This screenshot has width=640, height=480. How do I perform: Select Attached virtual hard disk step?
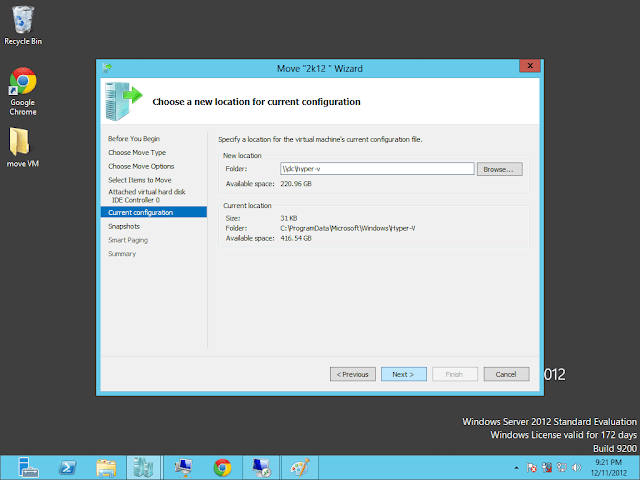pyautogui.click(x=148, y=191)
